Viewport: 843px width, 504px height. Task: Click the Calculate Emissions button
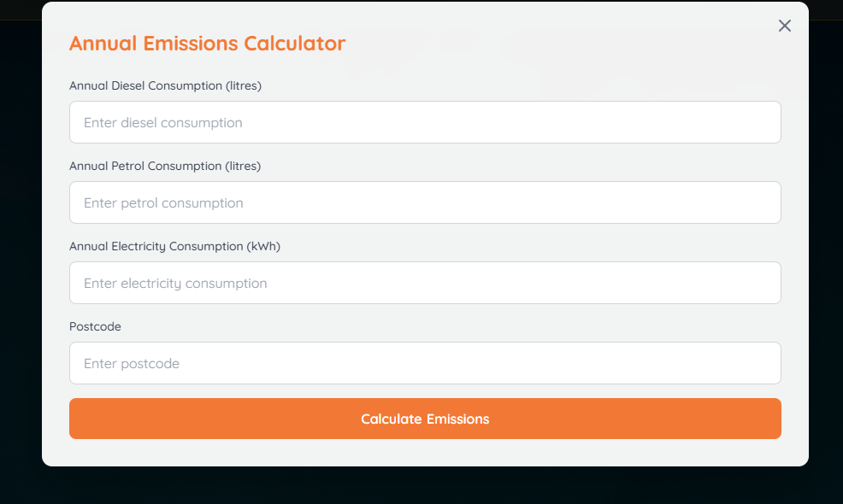(x=425, y=419)
